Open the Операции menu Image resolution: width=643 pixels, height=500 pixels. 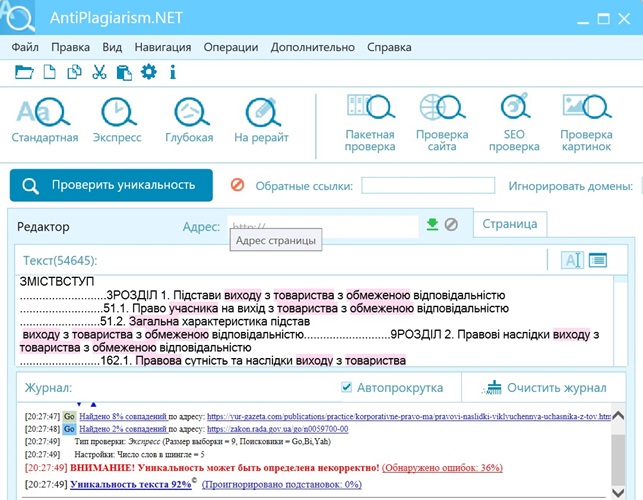[231, 47]
